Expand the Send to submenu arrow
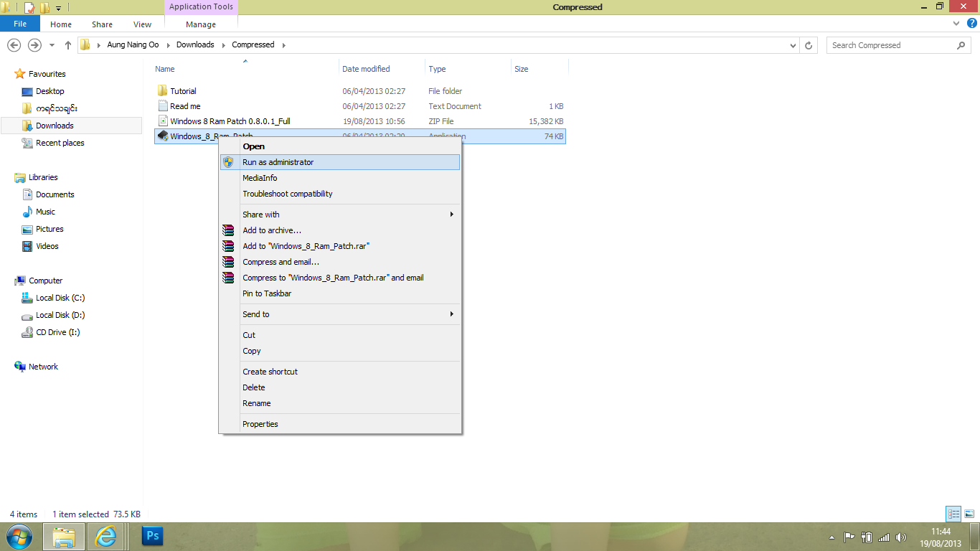The height and width of the screenshot is (551, 980). click(452, 314)
